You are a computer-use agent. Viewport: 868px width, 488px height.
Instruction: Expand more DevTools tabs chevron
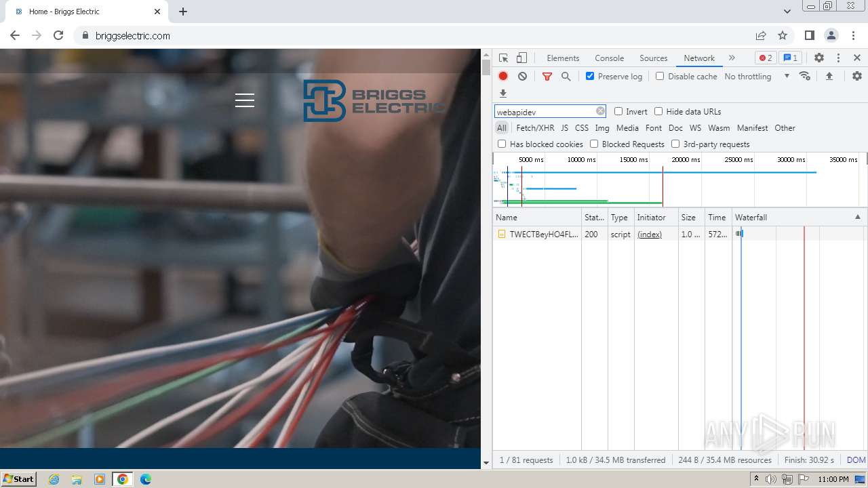click(732, 58)
